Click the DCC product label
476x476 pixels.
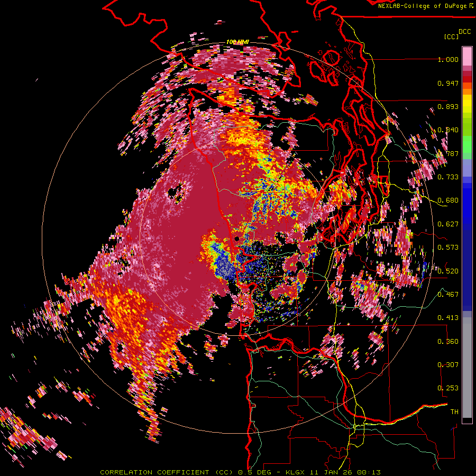465,32
